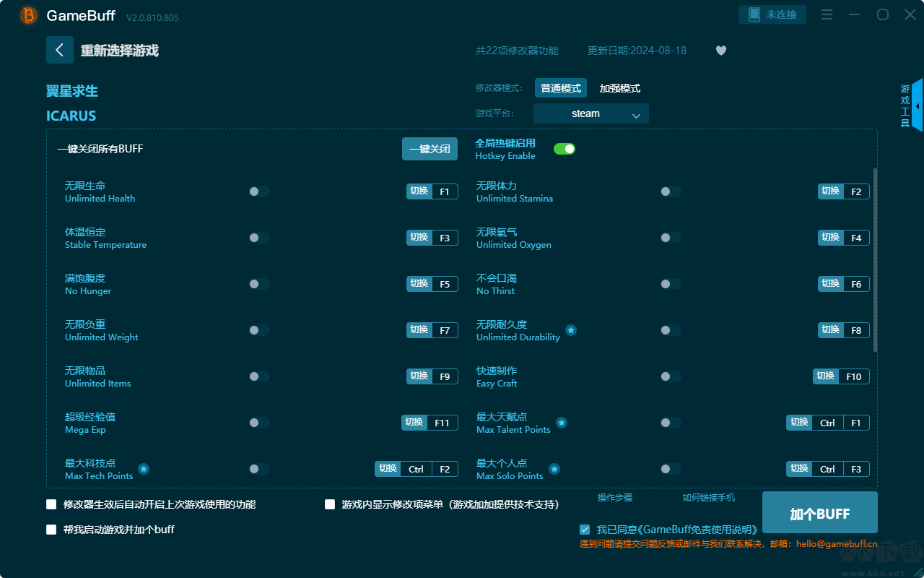Enable the Unlimited Stamina toggle
The height and width of the screenshot is (578, 924).
click(671, 191)
